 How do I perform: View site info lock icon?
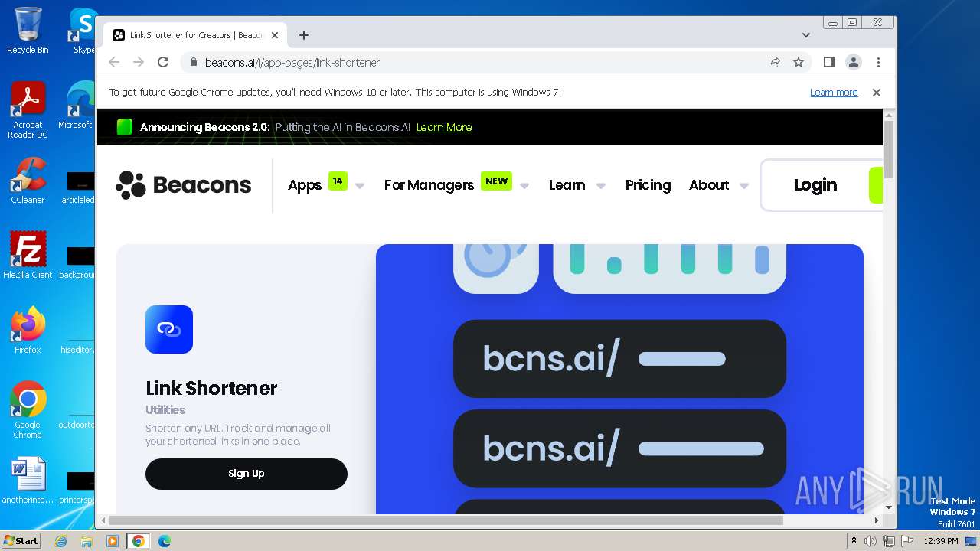(x=193, y=63)
